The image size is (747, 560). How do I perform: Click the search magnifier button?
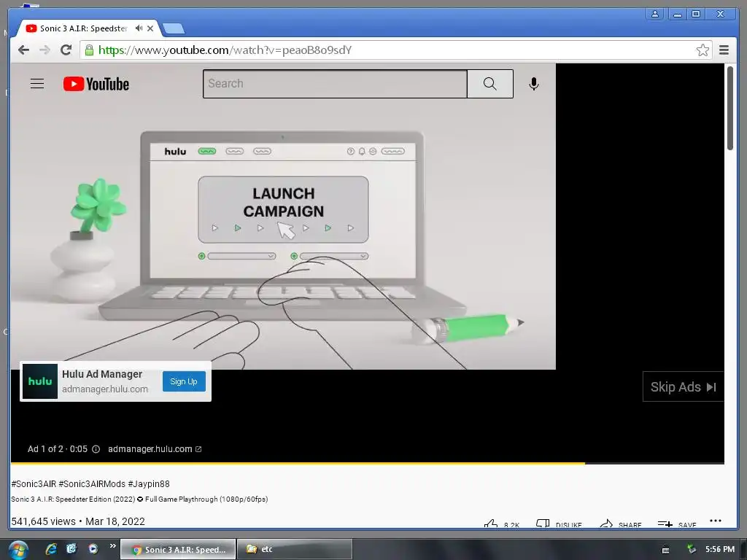click(x=489, y=84)
